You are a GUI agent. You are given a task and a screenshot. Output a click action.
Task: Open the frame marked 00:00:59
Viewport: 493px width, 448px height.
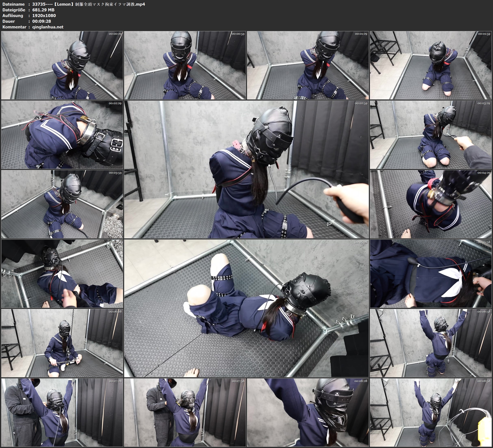185,65
